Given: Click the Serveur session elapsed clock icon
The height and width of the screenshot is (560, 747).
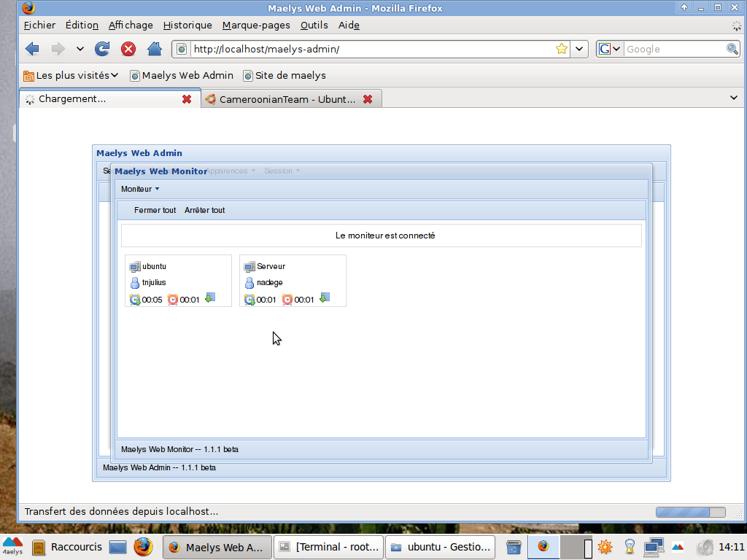Looking at the screenshot, I should coord(249,300).
